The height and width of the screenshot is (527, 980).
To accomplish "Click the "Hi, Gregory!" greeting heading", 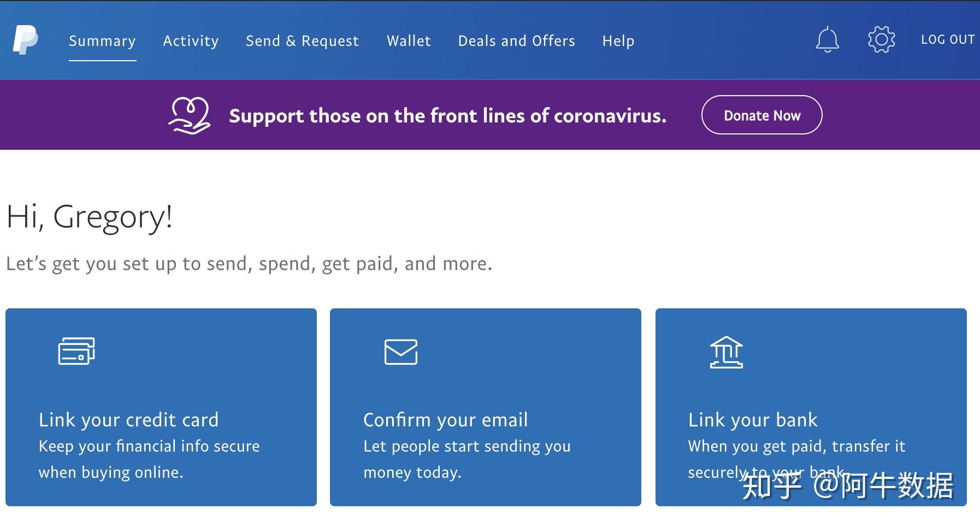I will click(x=90, y=216).
